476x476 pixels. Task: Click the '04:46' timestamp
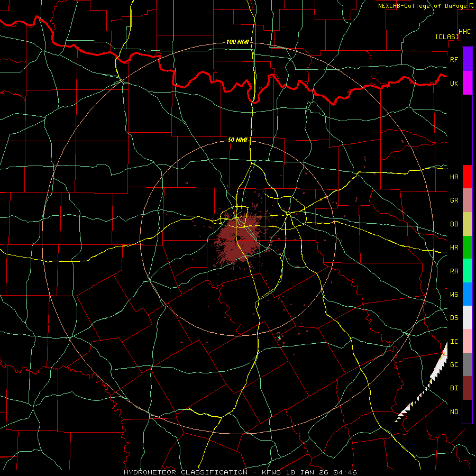click(x=345, y=472)
